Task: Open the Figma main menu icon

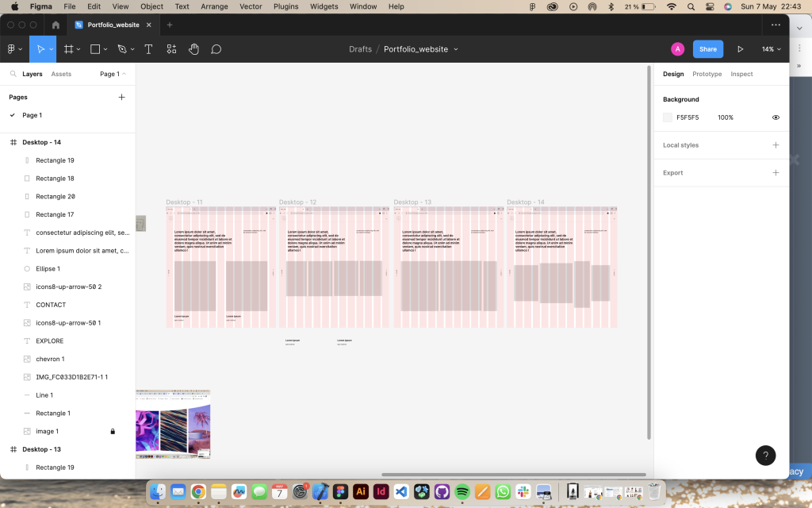Action: (x=11, y=49)
